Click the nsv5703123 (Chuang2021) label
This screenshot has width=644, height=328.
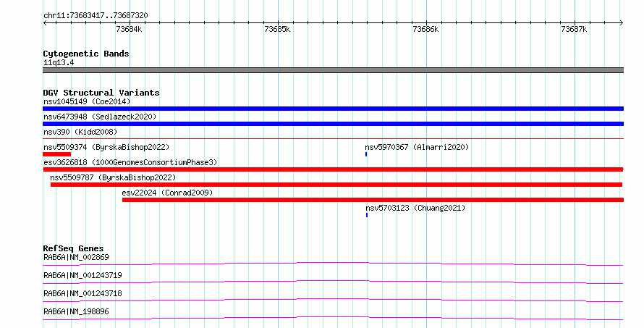tap(415, 208)
